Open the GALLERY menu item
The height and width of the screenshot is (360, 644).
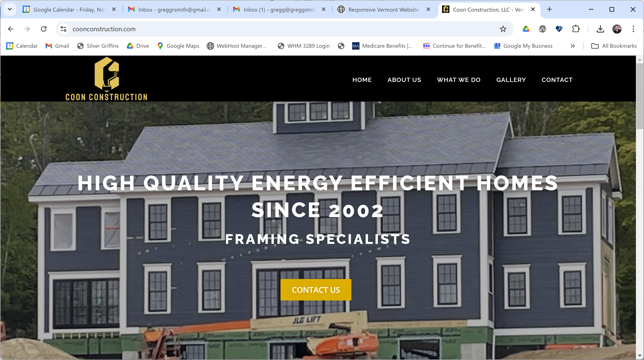click(x=511, y=80)
